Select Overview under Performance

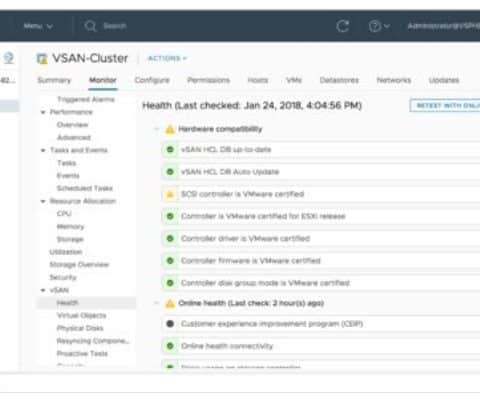[73, 125]
